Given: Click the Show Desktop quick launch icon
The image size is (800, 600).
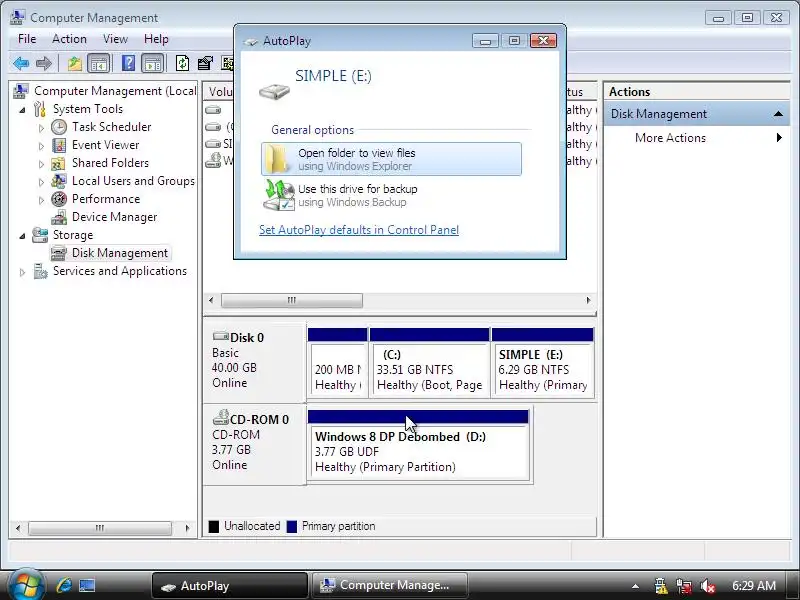Looking at the screenshot, I should tap(87, 586).
